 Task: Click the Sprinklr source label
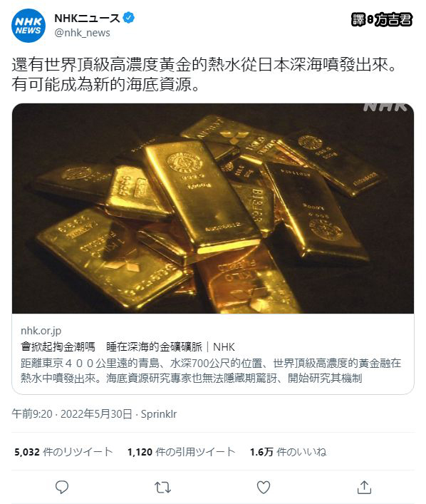click(159, 414)
